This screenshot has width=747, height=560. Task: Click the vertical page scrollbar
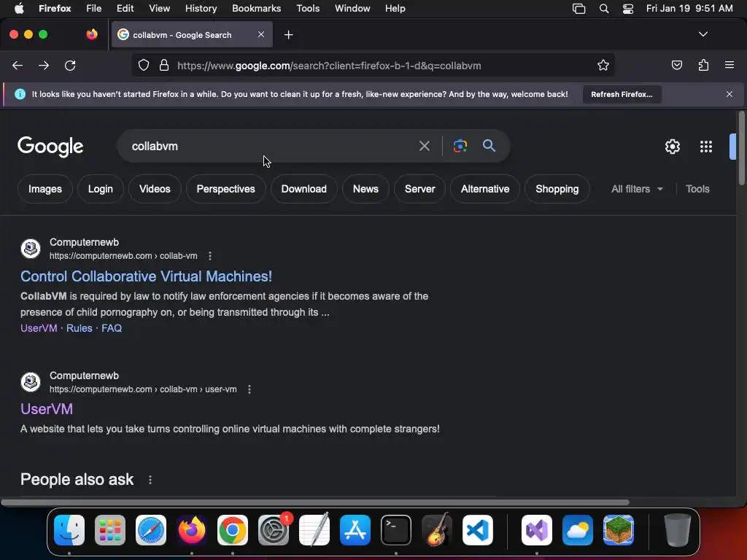click(741, 149)
